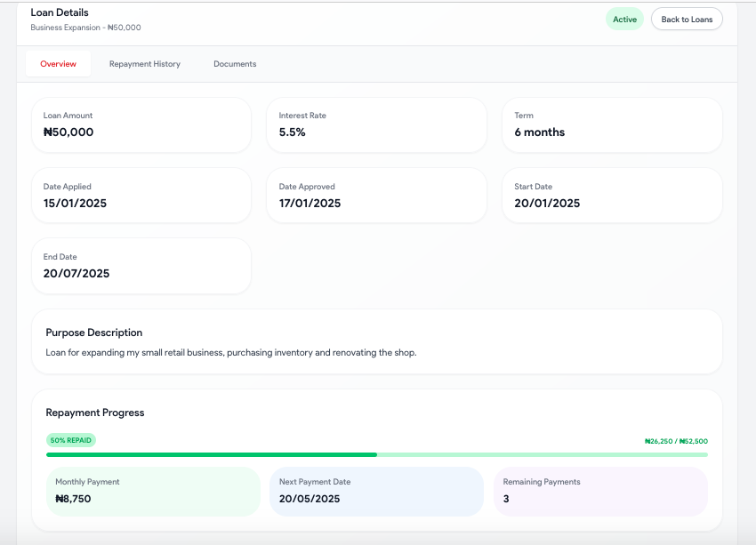This screenshot has height=545, width=756.
Task: Select the Date Approved 17/01/2025 card
Action: pyautogui.click(x=376, y=196)
